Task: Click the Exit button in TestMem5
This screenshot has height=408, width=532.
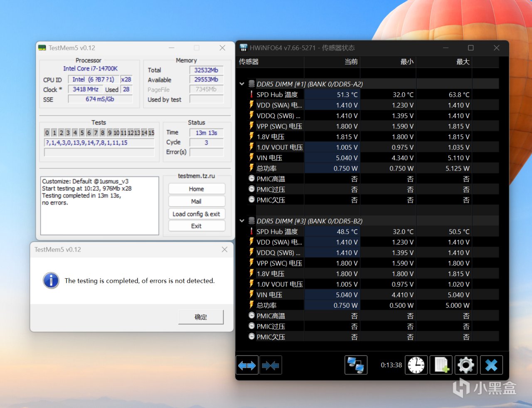Action: (196, 226)
